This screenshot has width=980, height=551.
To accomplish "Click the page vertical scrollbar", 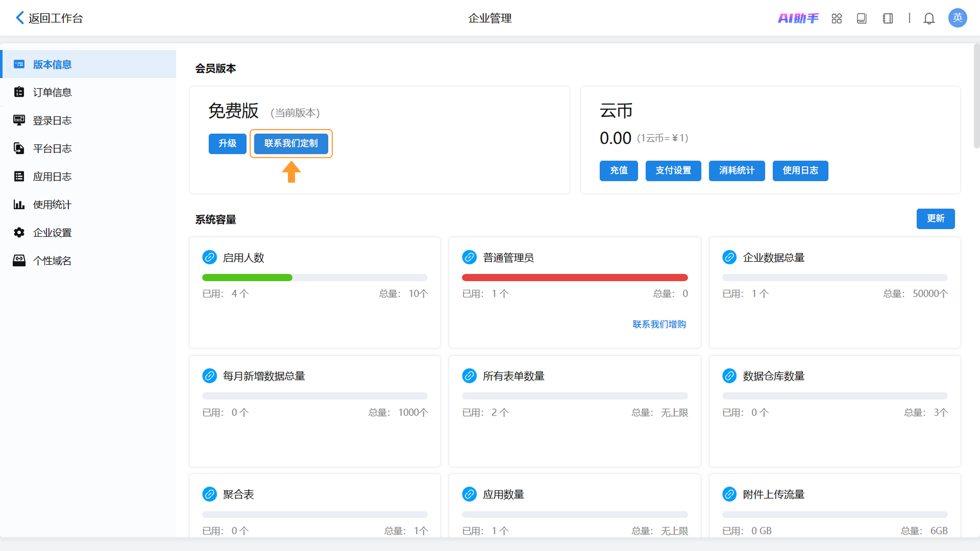I will coord(977,96).
